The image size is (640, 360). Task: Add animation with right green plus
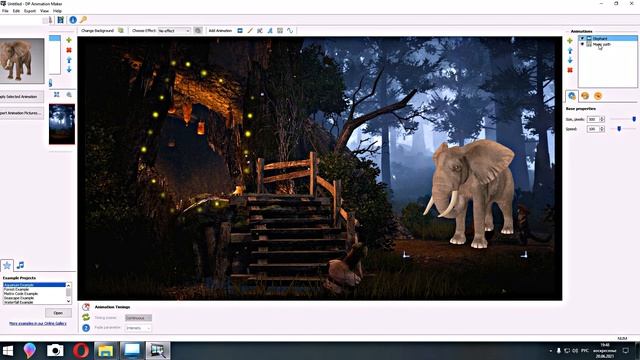[570, 40]
